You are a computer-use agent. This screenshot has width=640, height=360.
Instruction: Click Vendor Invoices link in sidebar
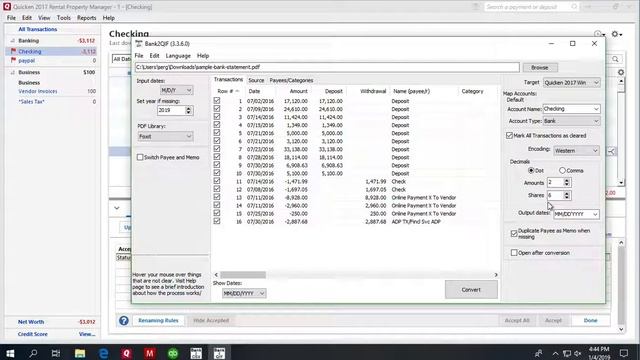tap(38, 91)
